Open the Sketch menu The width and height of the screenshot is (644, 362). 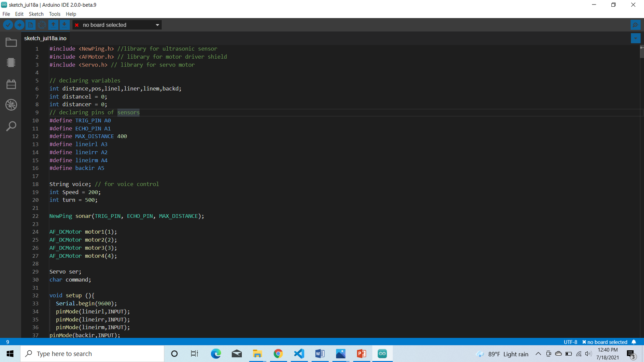tap(36, 14)
